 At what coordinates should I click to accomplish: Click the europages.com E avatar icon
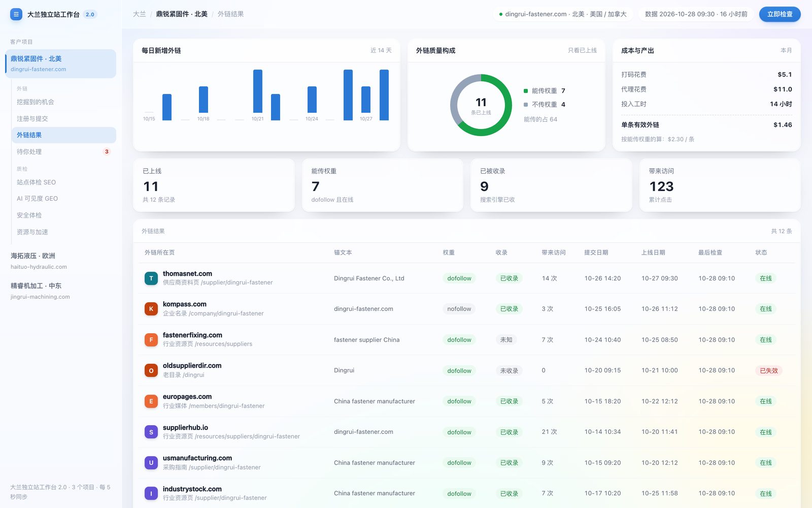coord(151,401)
